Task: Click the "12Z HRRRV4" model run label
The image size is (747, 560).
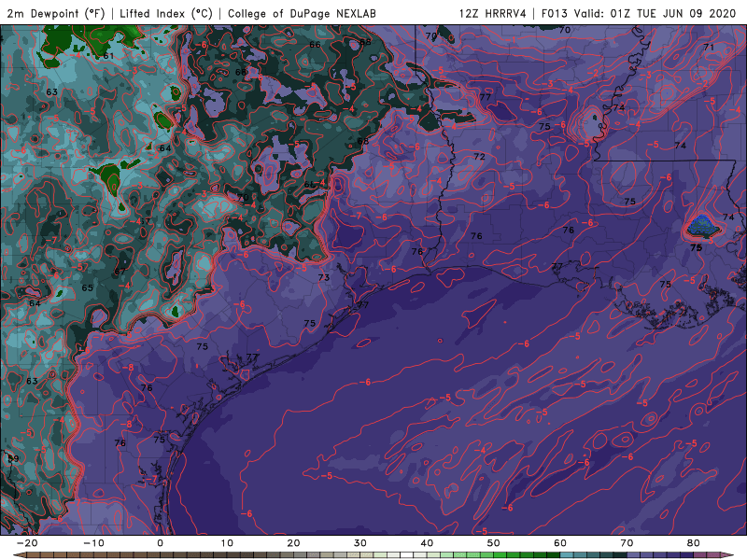Action: [x=493, y=13]
